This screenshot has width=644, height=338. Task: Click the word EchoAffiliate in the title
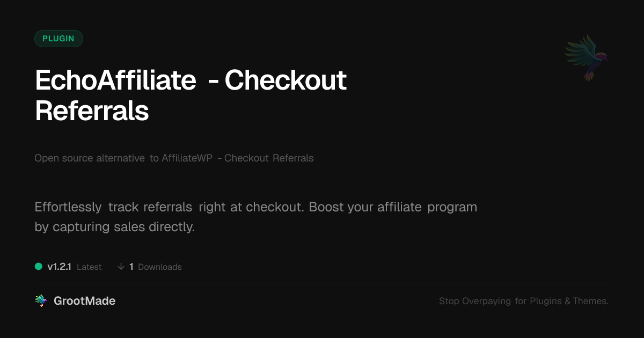pos(115,81)
